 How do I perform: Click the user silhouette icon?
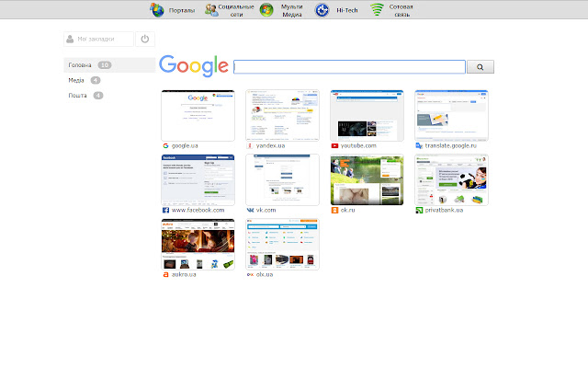[70, 39]
